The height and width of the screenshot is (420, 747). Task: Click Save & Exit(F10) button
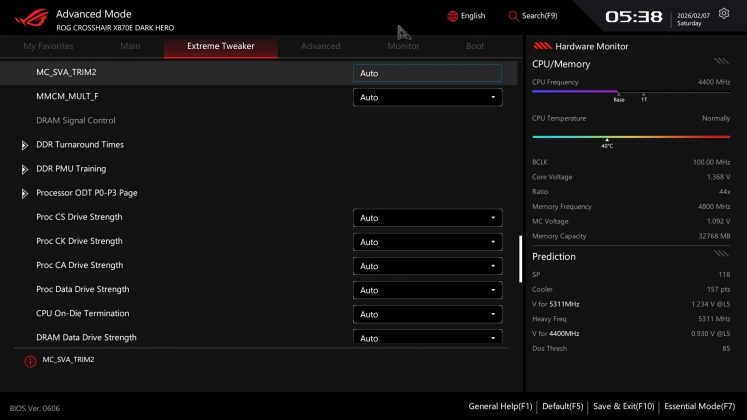(624, 406)
